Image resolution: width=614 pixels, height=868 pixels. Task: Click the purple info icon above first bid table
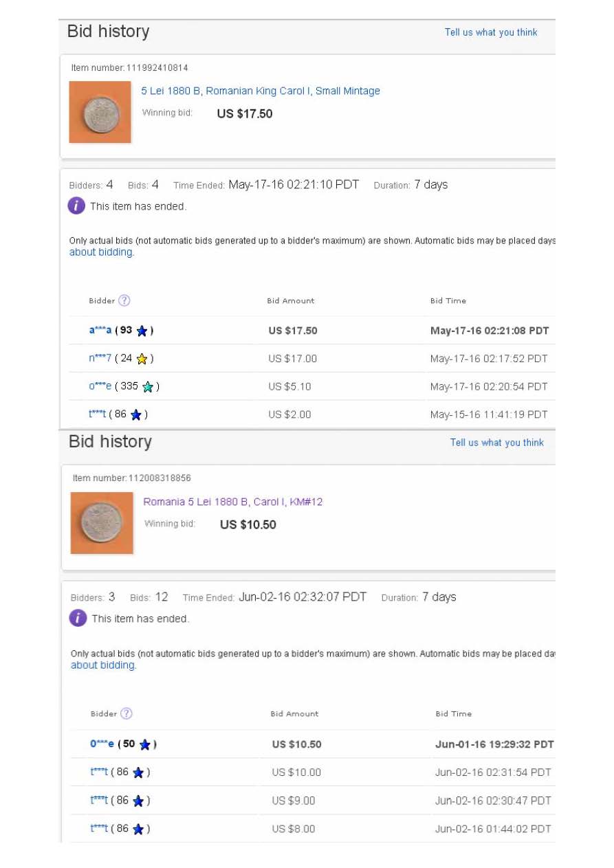[x=76, y=205]
